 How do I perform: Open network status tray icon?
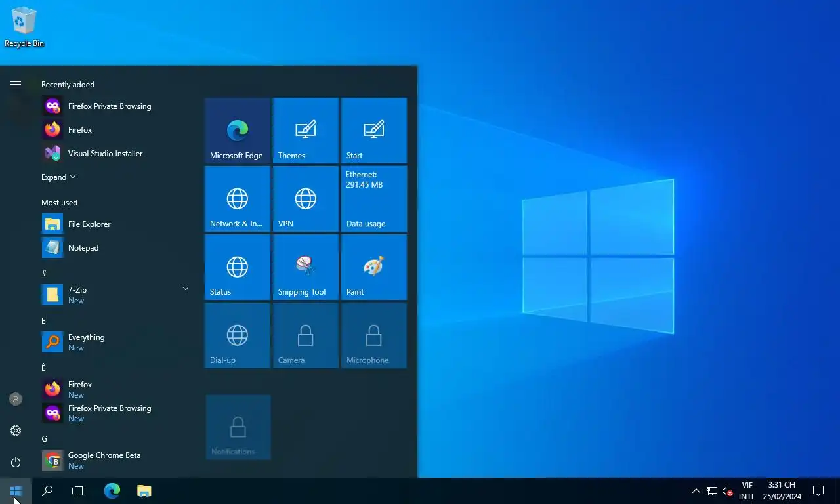point(712,491)
